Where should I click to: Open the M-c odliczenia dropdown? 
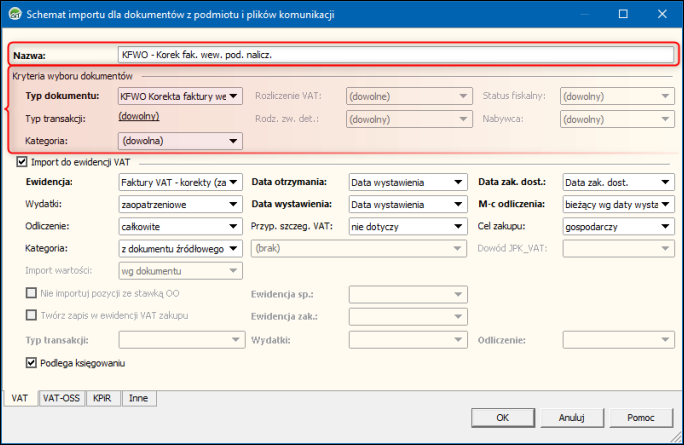[x=619, y=204]
